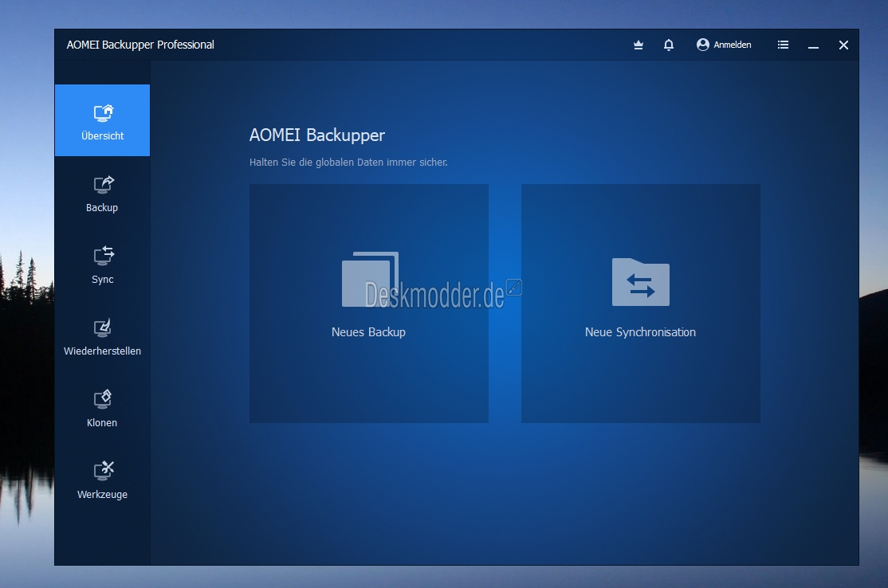The image size is (888, 588).
Task: Click the Neue Synchronisation tile
Action: [641, 304]
